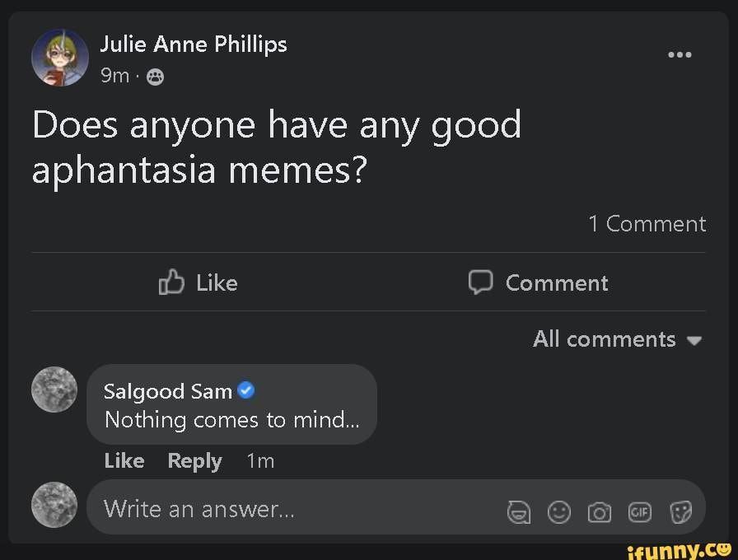Add a GIF to the answer
738x560 pixels.
[x=640, y=513]
